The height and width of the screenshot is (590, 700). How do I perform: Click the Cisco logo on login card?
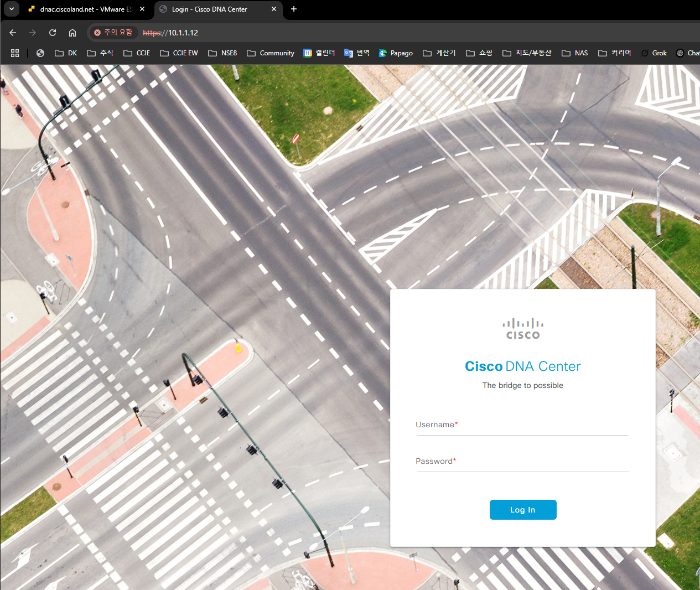523,328
